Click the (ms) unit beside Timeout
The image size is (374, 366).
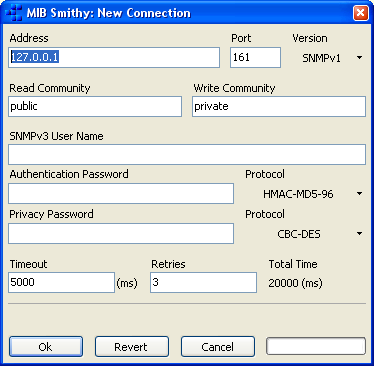[x=127, y=283]
